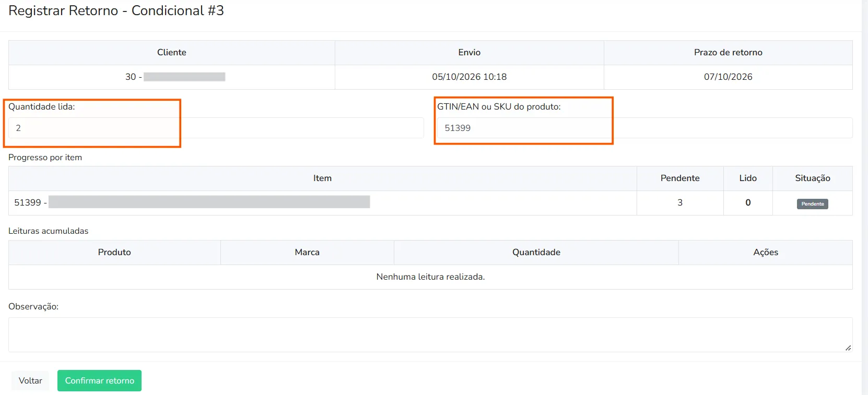Click the Ações column header

[766, 252]
